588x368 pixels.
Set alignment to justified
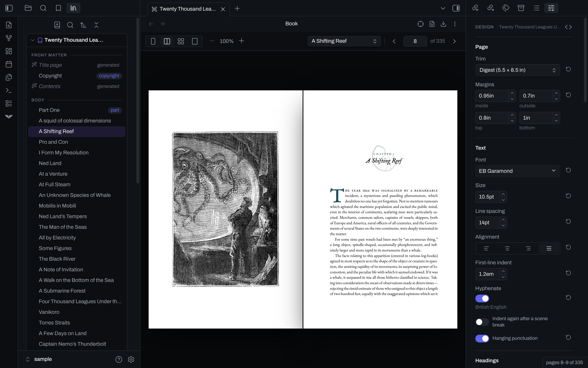tap(549, 248)
